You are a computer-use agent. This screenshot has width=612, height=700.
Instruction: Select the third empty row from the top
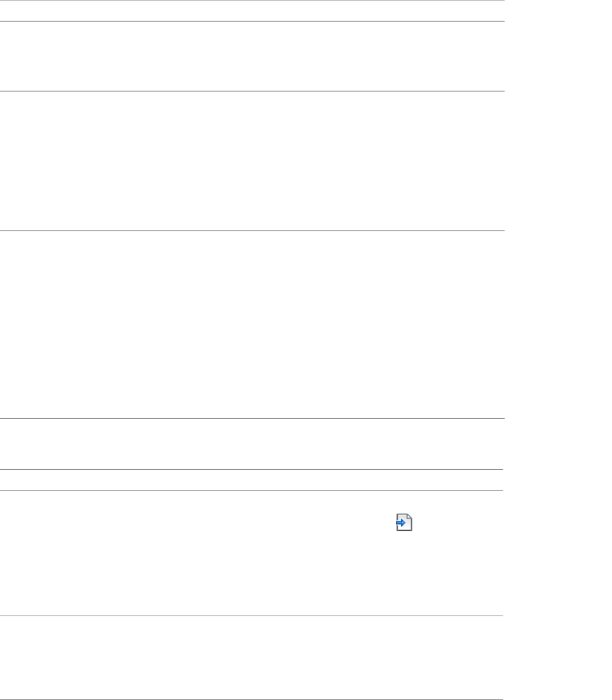point(252,161)
